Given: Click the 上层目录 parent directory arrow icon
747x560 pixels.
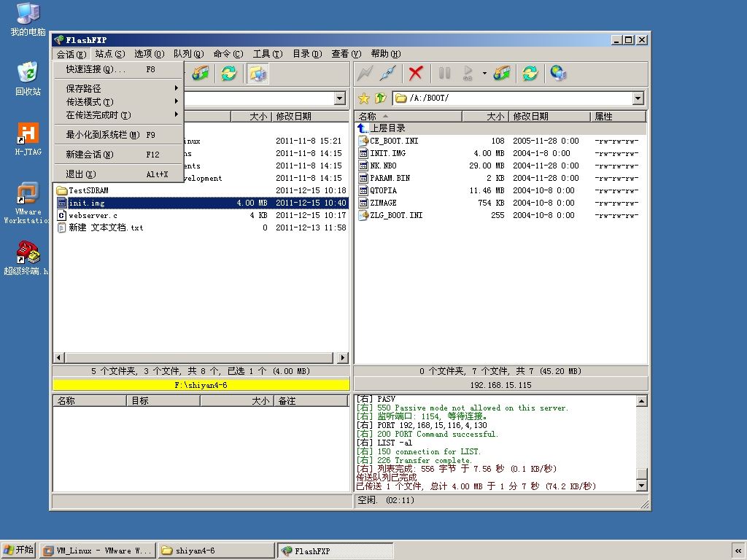Looking at the screenshot, I should point(363,128).
